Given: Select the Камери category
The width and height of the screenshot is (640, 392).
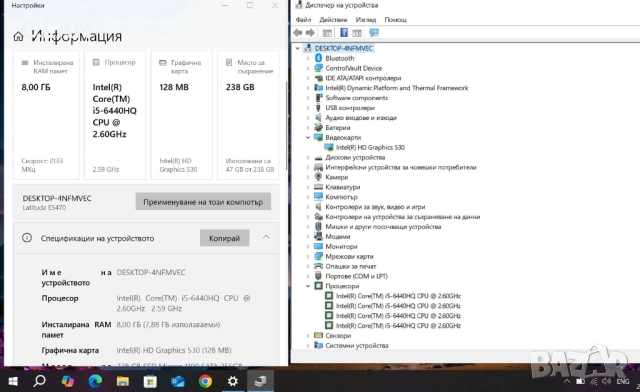Looking at the screenshot, I should click(337, 177).
